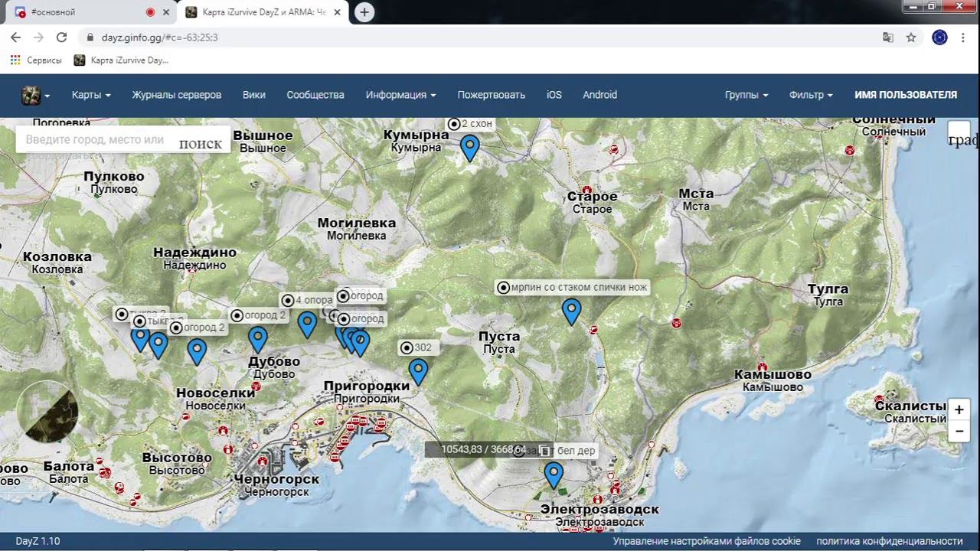Open the cookie settings management link
Image resolution: width=980 pixels, height=551 pixels.
[x=707, y=541]
